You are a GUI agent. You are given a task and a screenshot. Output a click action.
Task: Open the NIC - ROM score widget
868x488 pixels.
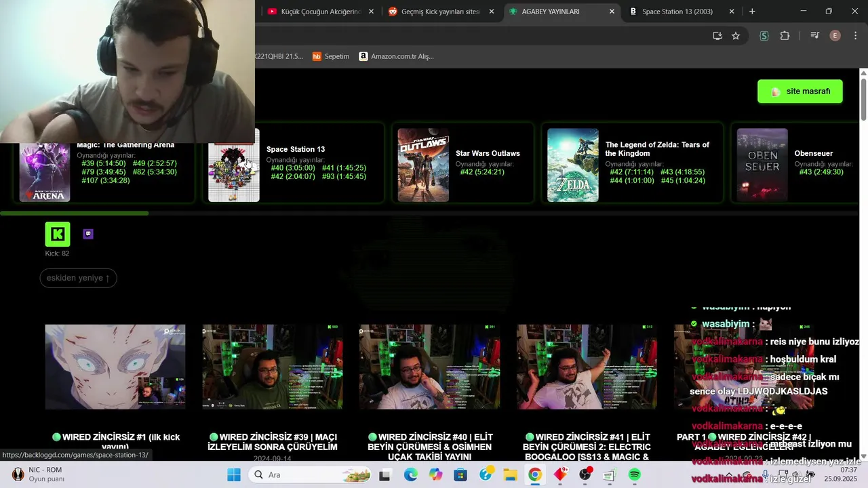pyautogui.click(x=39, y=474)
